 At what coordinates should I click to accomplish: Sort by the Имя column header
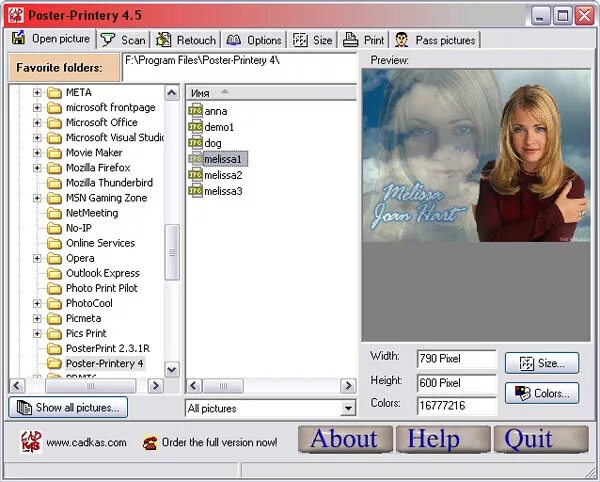(271, 93)
